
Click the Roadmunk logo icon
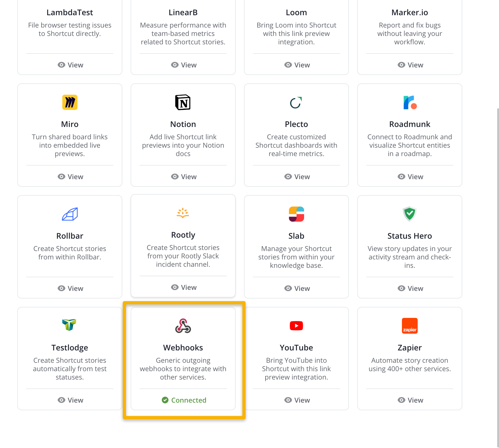click(x=410, y=103)
